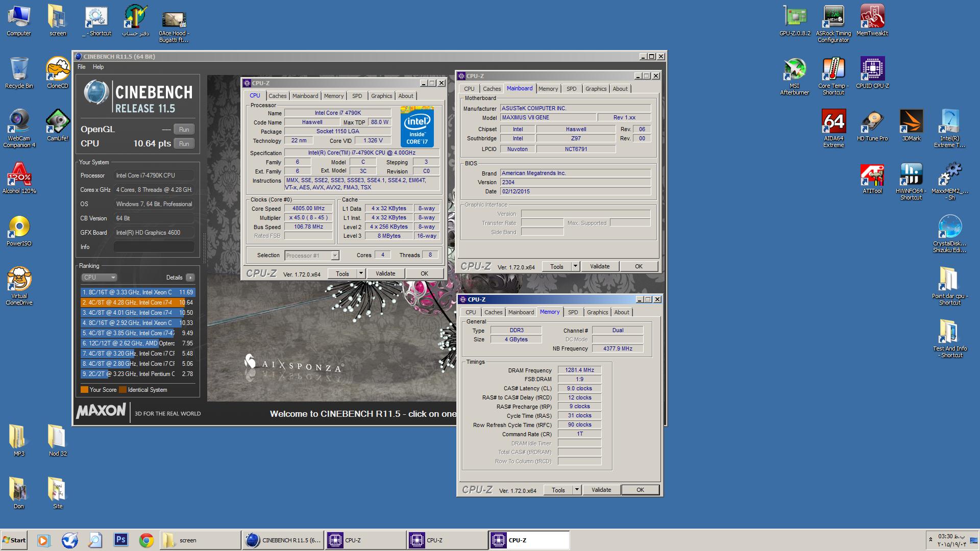This screenshot has width=980, height=551.
Task: Open the CPU ranking dropdown in Cinebench
Action: tap(99, 278)
